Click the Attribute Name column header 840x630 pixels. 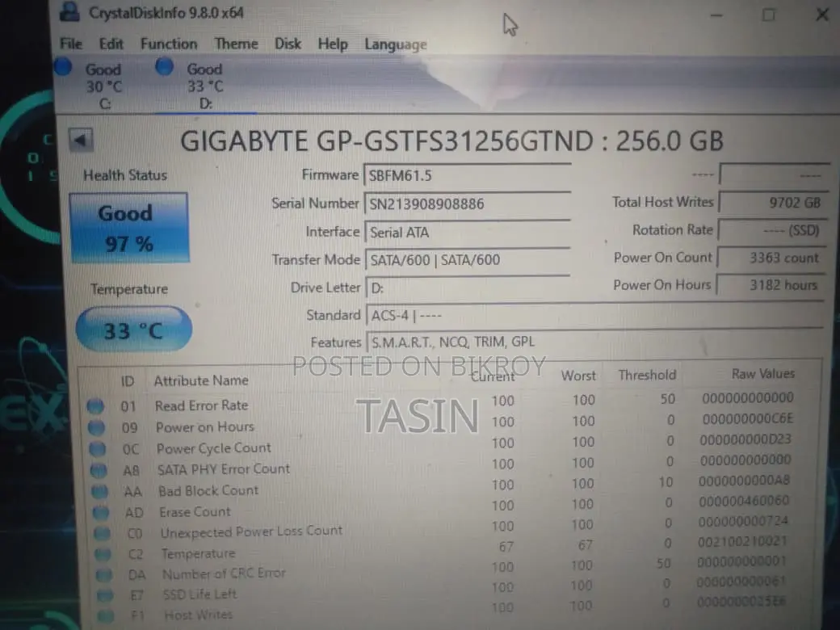[x=201, y=380]
